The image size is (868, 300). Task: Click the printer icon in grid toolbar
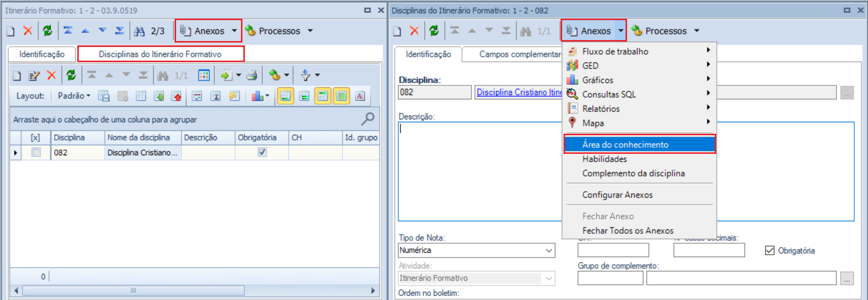pos(252,75)
